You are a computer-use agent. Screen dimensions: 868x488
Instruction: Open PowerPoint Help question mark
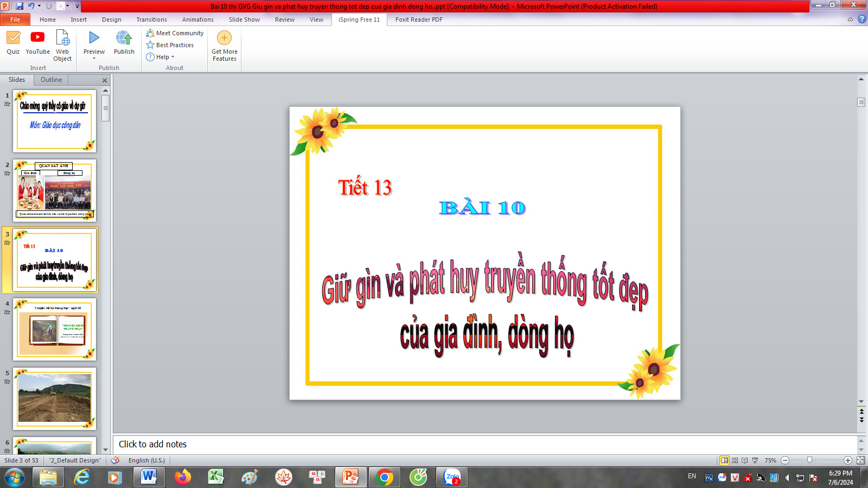[x=861, y=19]
